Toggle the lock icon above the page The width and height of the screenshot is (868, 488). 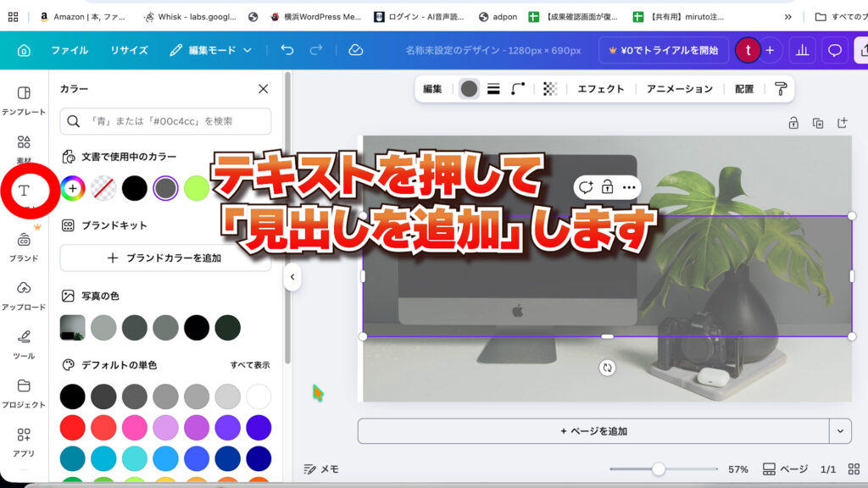[793, 123]
